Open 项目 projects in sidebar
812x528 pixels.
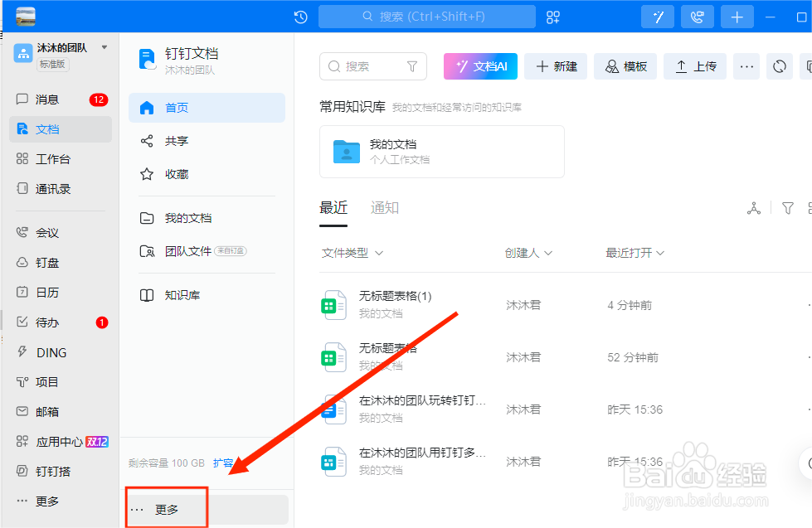tap(61, 382)
